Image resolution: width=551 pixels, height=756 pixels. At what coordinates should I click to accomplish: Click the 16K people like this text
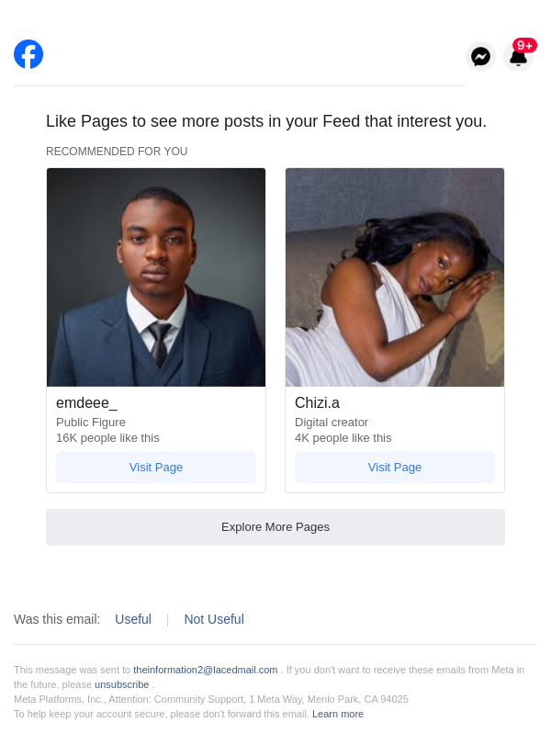coord(107,437)
